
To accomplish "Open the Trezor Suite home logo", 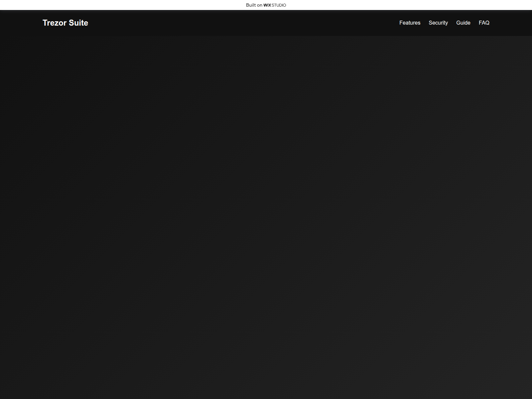I will (65, 23).
